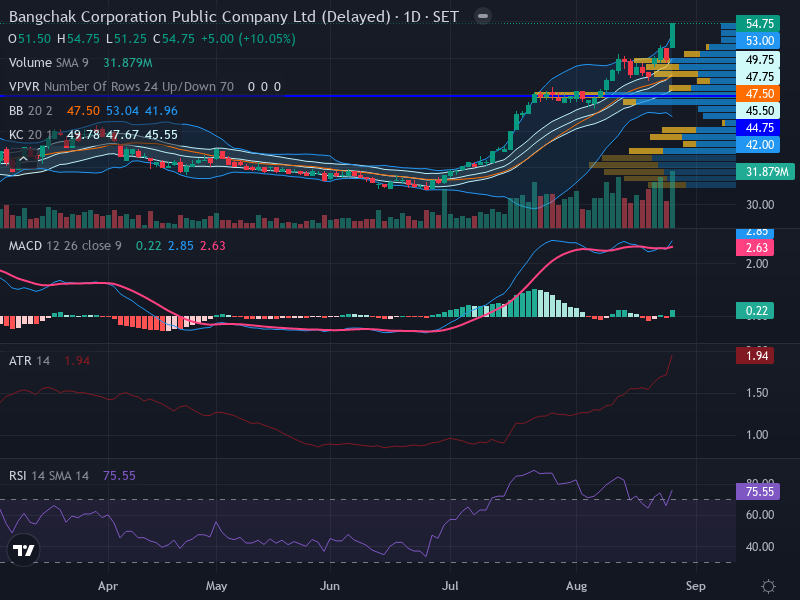Click the blue 44.75 price label

pos(758,128)
